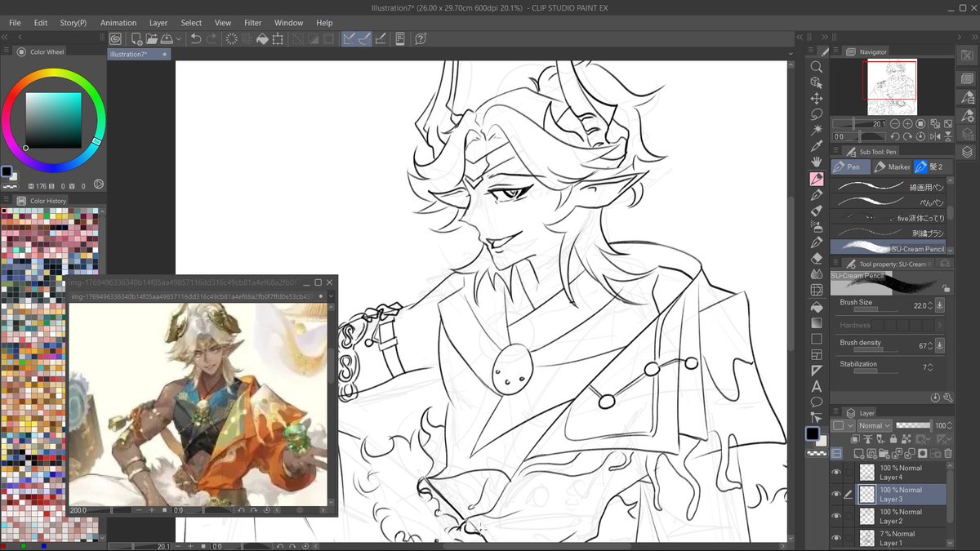Open the help question mark icon
This screenshot has height=551, width=980.
coord(421,38)
